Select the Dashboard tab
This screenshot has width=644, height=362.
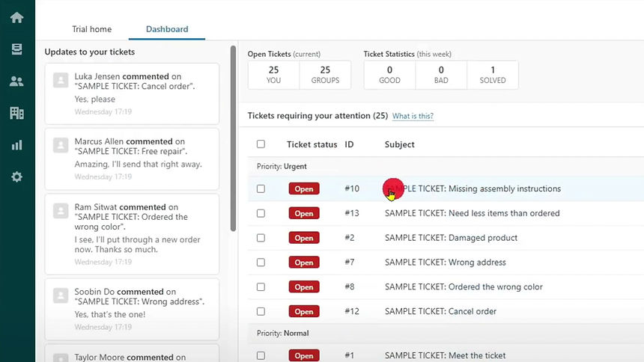167,29
